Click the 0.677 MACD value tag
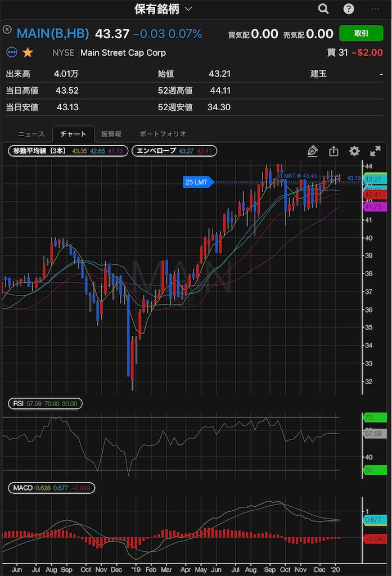 (375, 520)
